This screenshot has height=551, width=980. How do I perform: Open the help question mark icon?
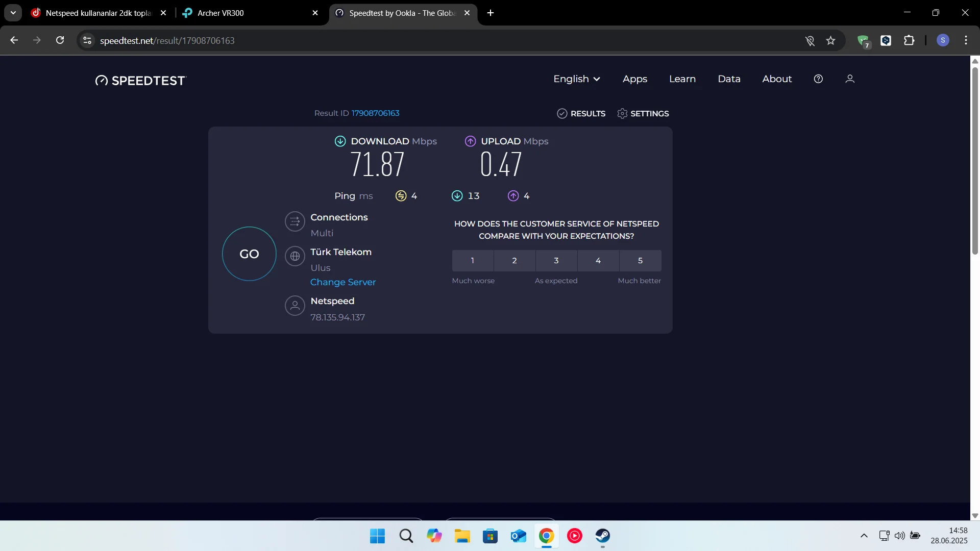(818, 79)
